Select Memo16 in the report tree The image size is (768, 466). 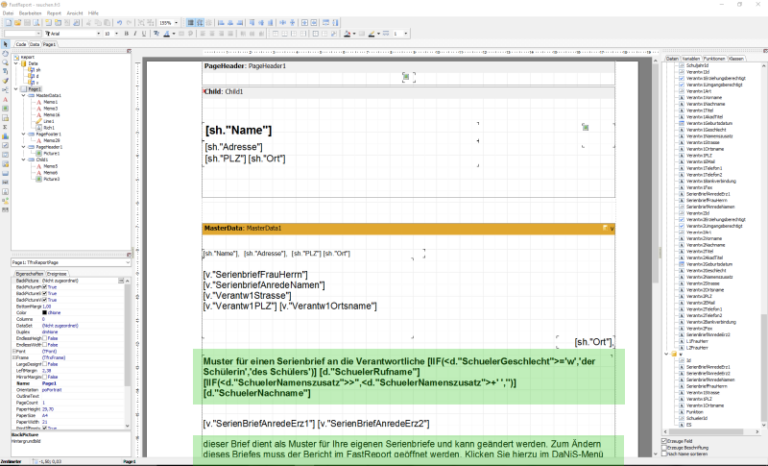pyautogui.click(x=50, y=115)
